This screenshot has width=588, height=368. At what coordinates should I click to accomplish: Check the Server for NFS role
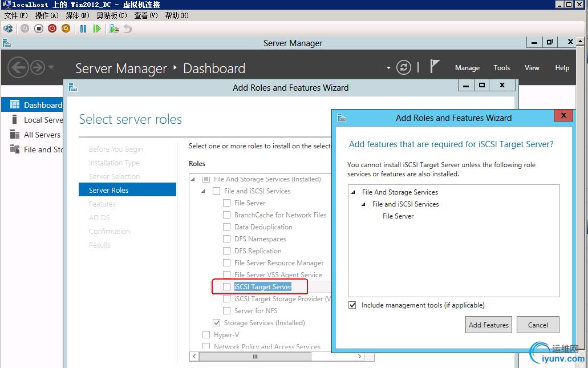click(226, 311)
